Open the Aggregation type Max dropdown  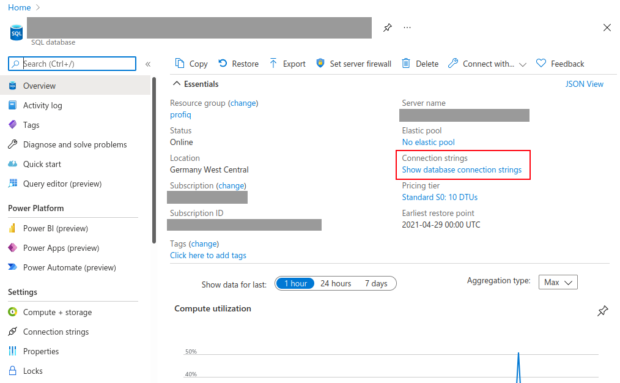[x=558, y=282]
